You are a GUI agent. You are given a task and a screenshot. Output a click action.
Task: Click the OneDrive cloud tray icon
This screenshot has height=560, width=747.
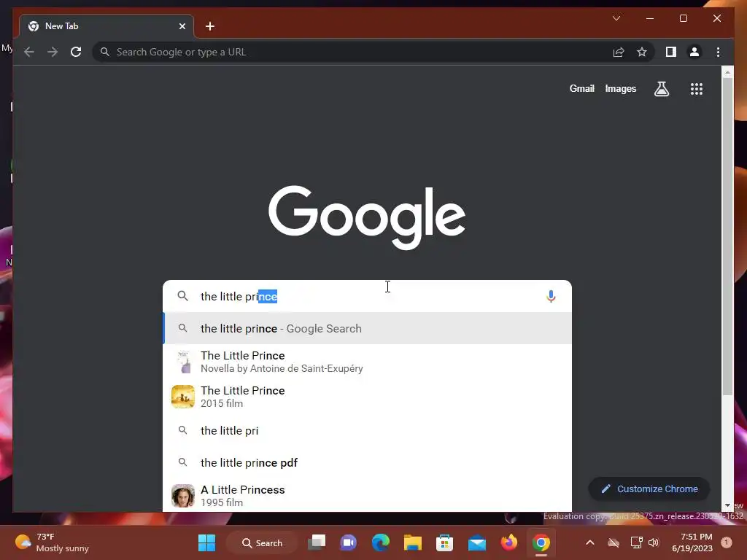614,542
